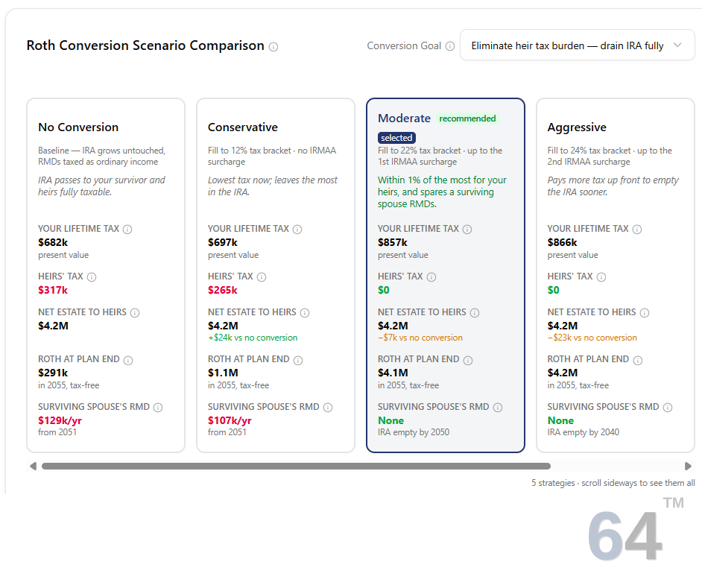Click Heirs' Tax info icon in Aggressive card
The width and height of the screenshot is (702, 588).
click(x=601, y=277)
